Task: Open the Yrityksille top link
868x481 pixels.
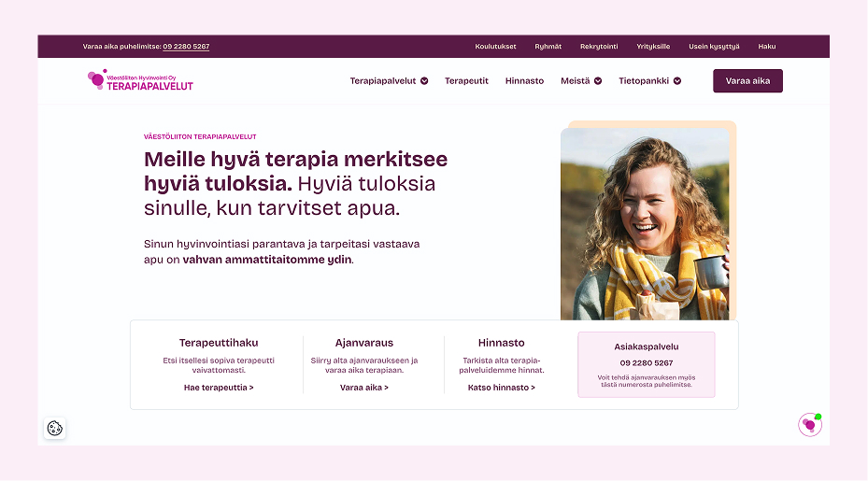Action: click(653, 47)
